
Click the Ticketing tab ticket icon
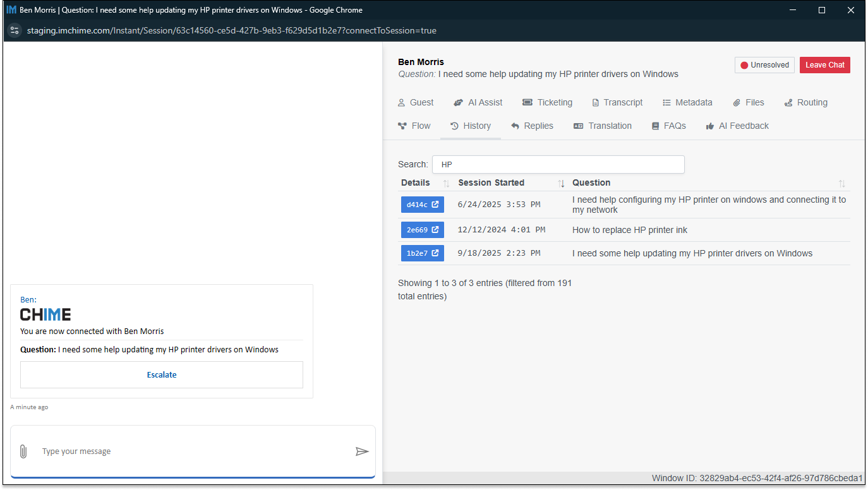pyautogui.click(x=527, y=103)
